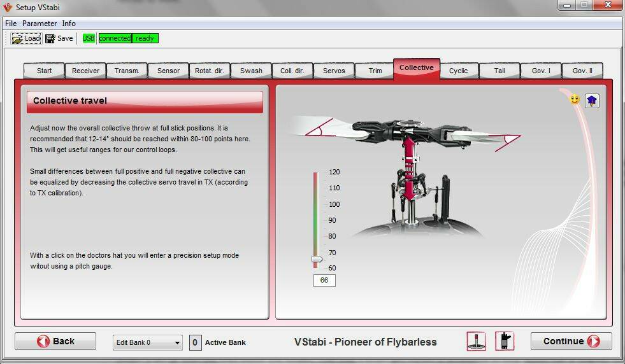The image size is (625, 364).
Task: Go Back to previous step
Action: coord(55,341)
